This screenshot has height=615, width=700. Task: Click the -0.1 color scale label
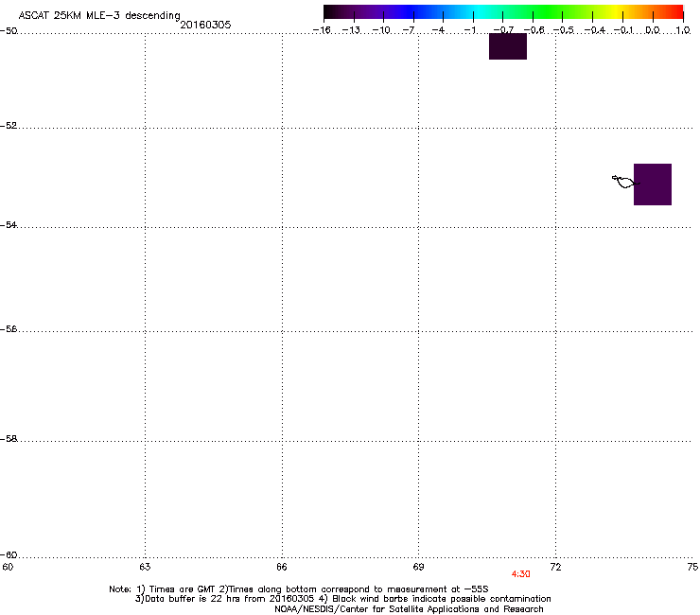(x=623, y=30)
